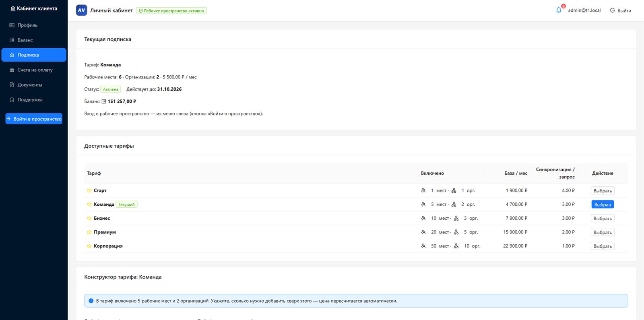Click the organizations icon in the Бизнес row
The image size is (644, 320).
pyautogui.click(x=456, y=219)
